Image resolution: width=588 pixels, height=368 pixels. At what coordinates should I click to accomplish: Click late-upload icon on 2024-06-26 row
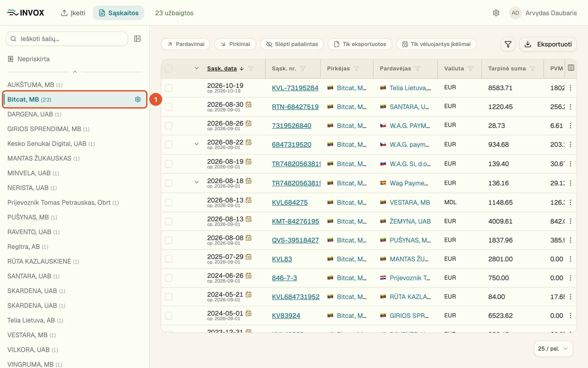tap(249, 276)
